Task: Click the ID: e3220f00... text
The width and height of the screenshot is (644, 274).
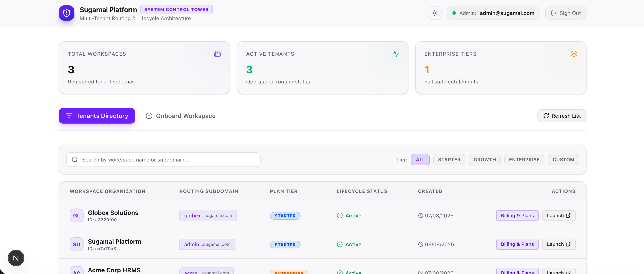Action: (x=105, y=220)
